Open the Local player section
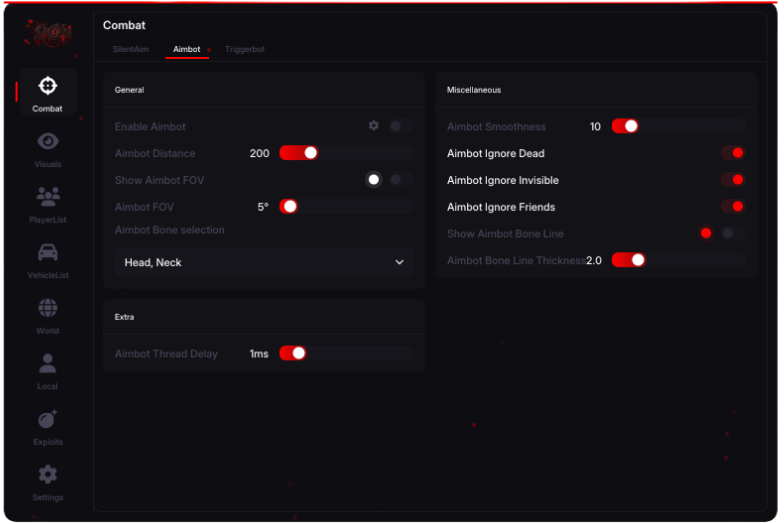This screenshot has width=784, height=524. coord(48,371)
